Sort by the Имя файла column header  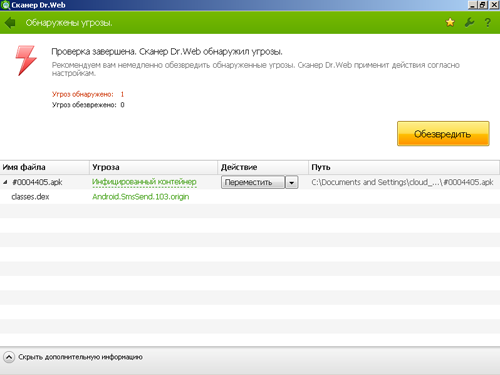[x=45, y=167]
